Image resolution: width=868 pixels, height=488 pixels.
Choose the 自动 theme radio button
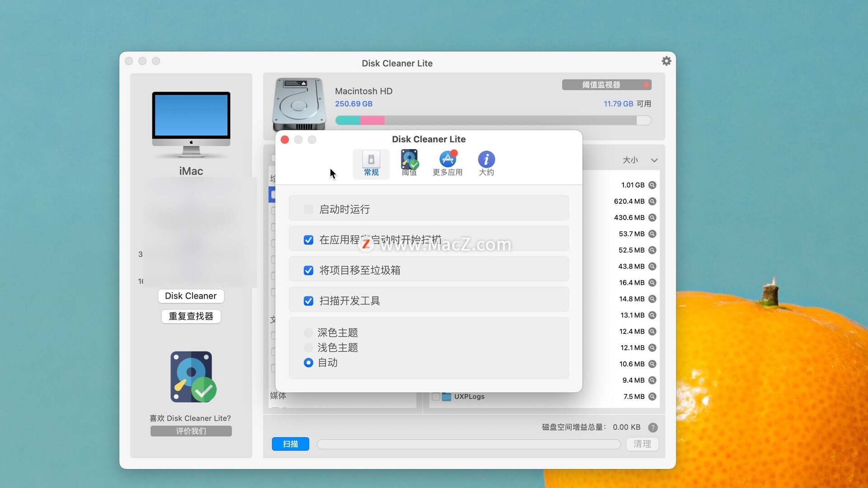308,362
